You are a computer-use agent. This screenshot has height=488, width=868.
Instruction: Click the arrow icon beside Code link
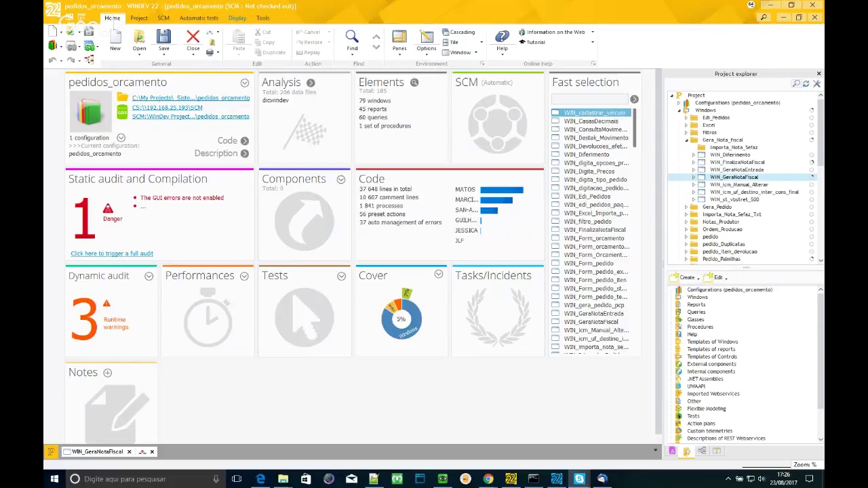pyautogui.click(x=245, y=141)
